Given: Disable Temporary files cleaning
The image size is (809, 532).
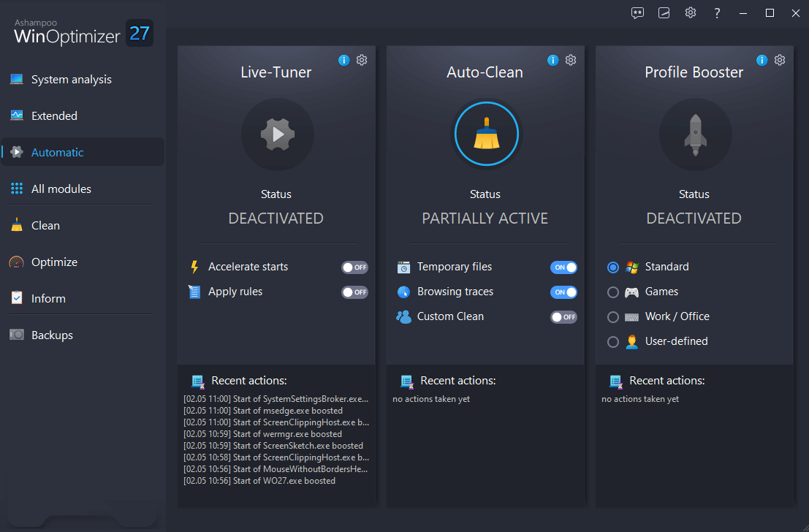Looking at the screenshot, I should pos(563,267).
